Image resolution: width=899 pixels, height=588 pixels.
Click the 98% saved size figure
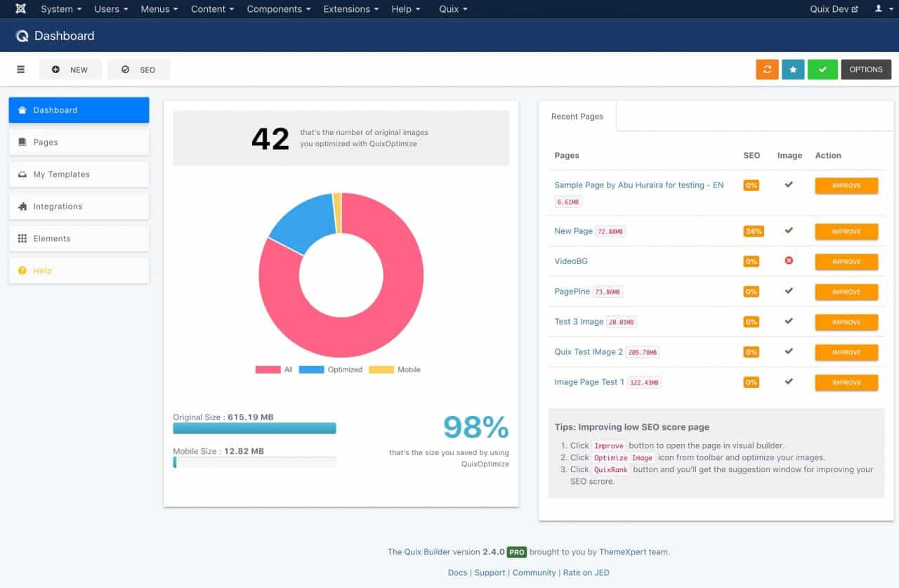476,428
